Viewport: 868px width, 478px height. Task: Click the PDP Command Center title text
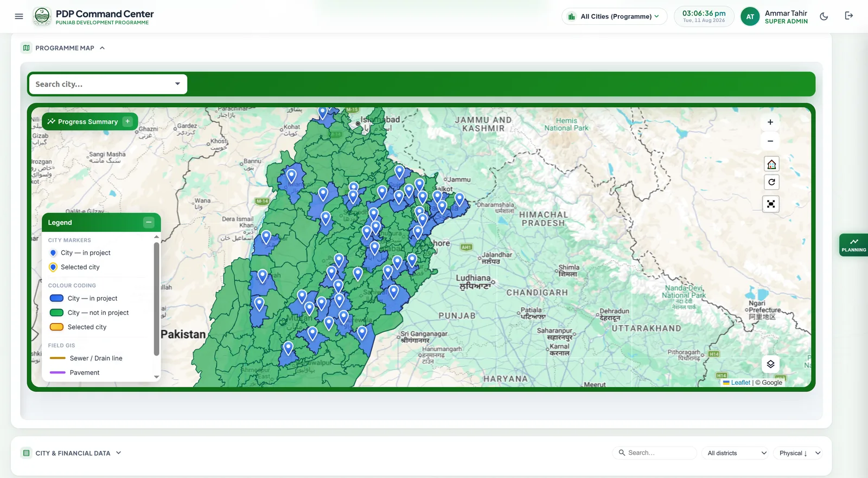coord(105,14)
